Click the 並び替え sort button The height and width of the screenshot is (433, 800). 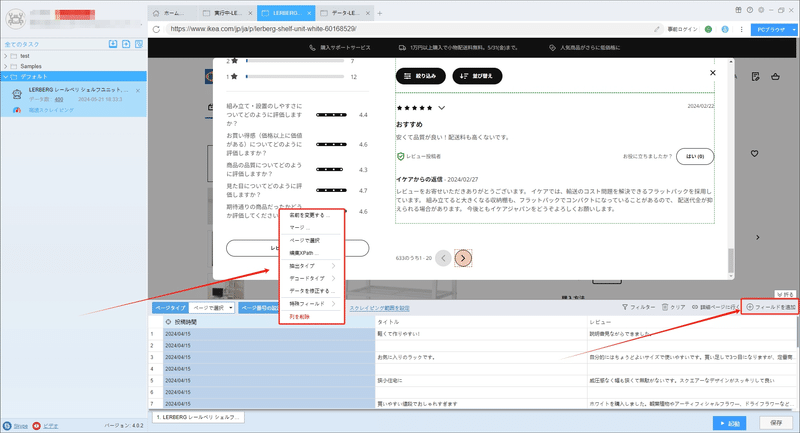coord(477,76)
